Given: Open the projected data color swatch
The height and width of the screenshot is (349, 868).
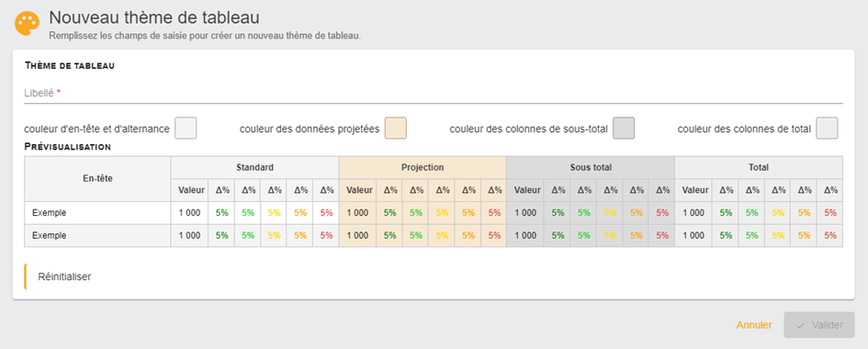Looking at the screenshot, I should tap(396, 129).
